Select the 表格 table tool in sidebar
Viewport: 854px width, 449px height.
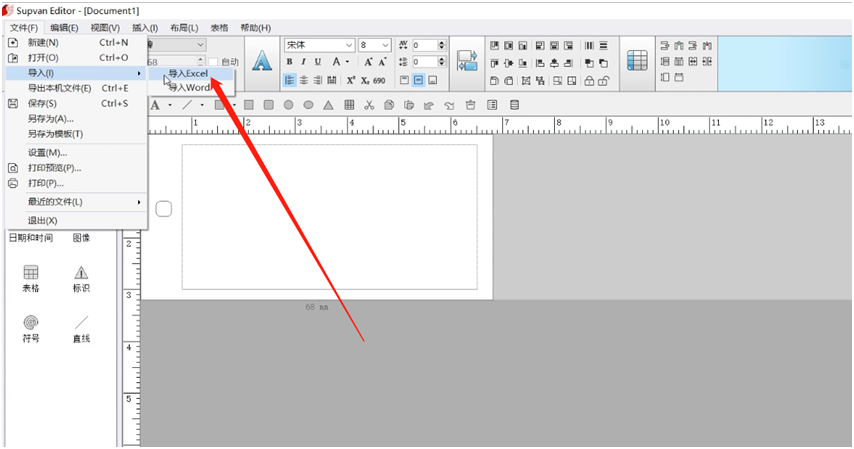(x=31, y=278)
